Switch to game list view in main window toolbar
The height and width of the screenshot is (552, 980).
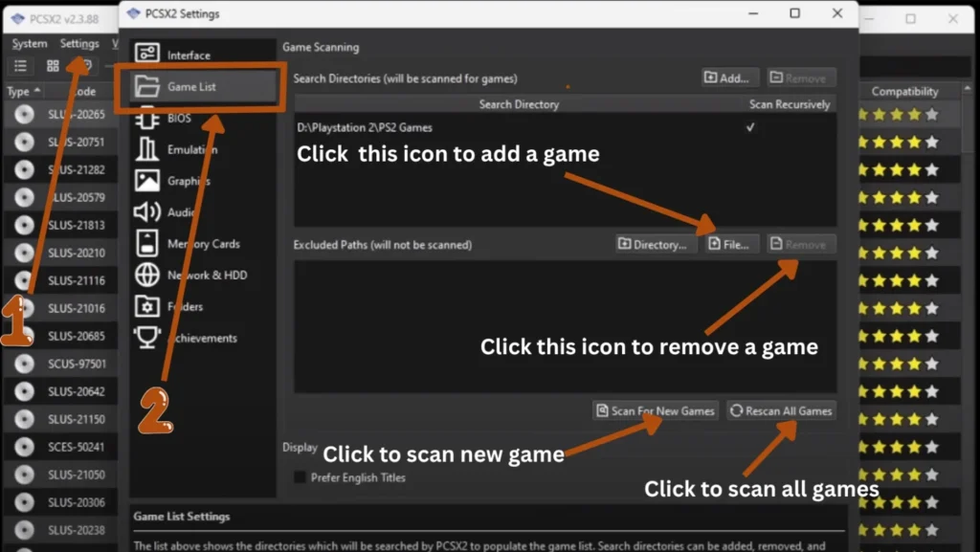[21, 66]
